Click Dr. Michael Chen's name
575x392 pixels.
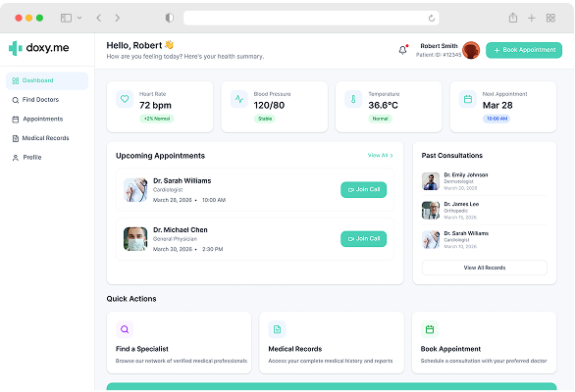181,230
